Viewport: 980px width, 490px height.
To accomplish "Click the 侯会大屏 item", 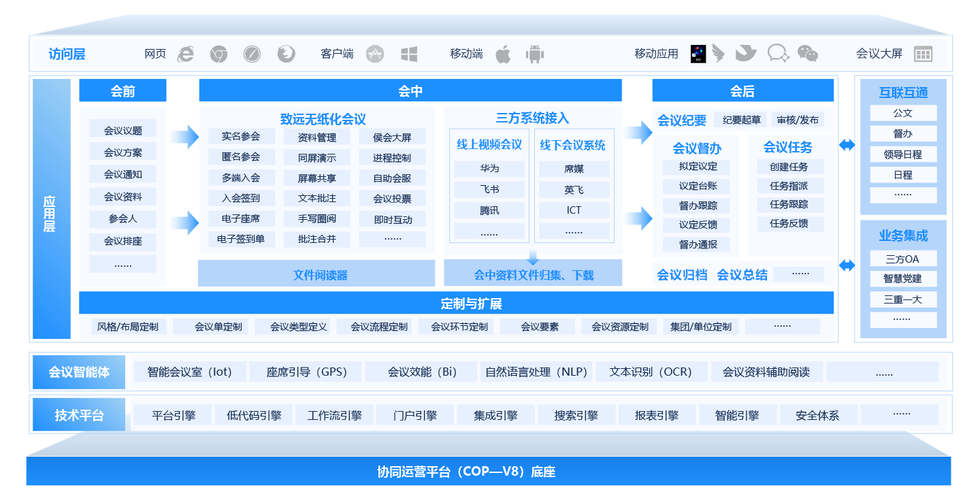I will click(x=393, y=137).
